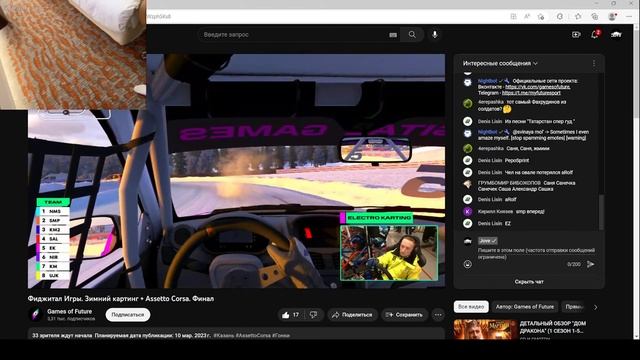Open Games of Future channel avatar

[x=35, y=314]
